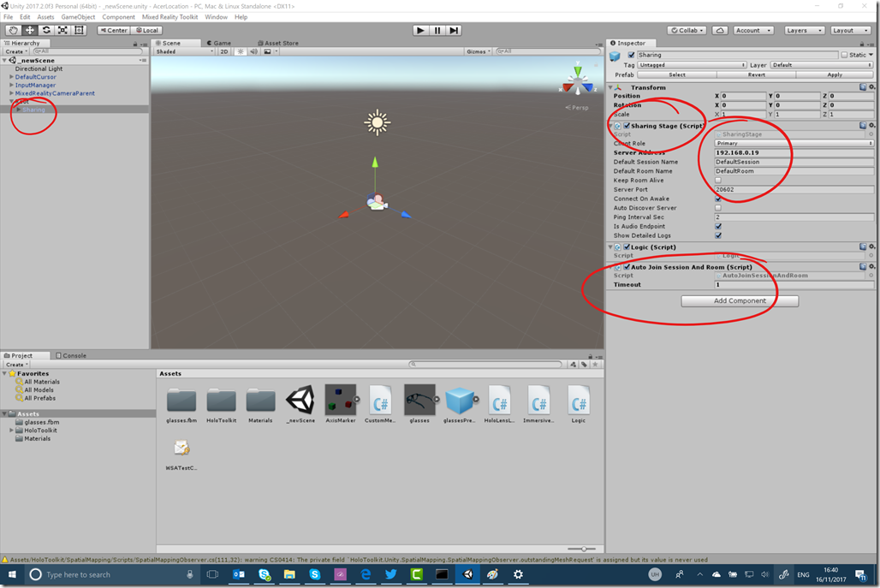The height and width of the screenshot is (588, 880).
Task: Open the Transform component gear menu
Action: pyautogui.click(x=872, y=87)
